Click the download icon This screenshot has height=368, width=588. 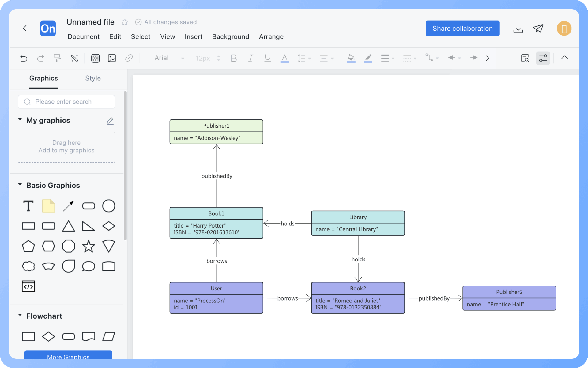518,29
